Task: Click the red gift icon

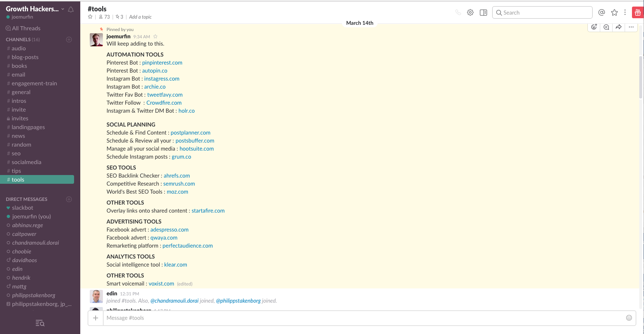Action: 638,12
